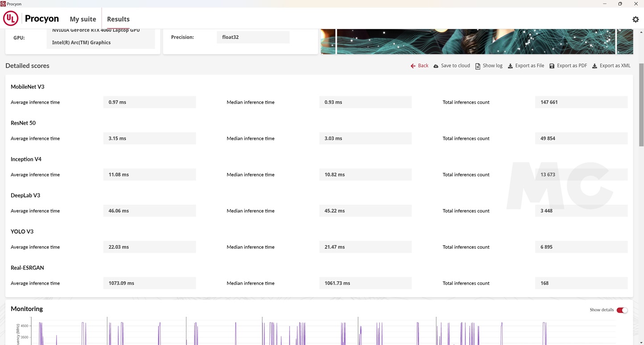Toggle off Show details in Monitoring
The image size is (644, 345).
[622, 310]
